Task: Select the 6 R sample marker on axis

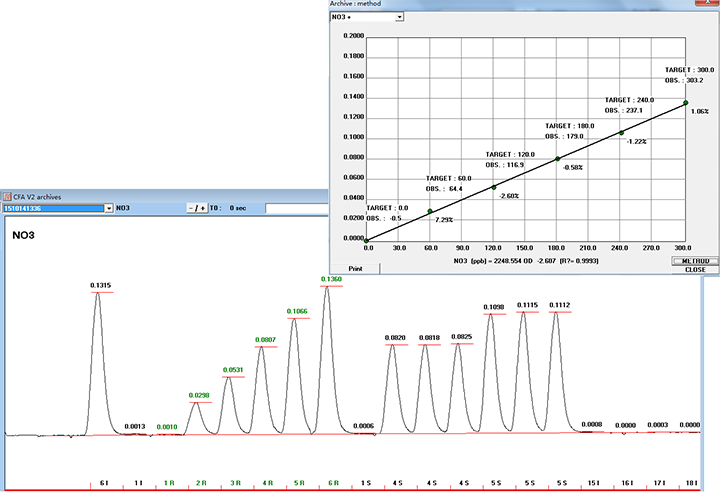Action: pyautogui.click(x=331, y=483)
